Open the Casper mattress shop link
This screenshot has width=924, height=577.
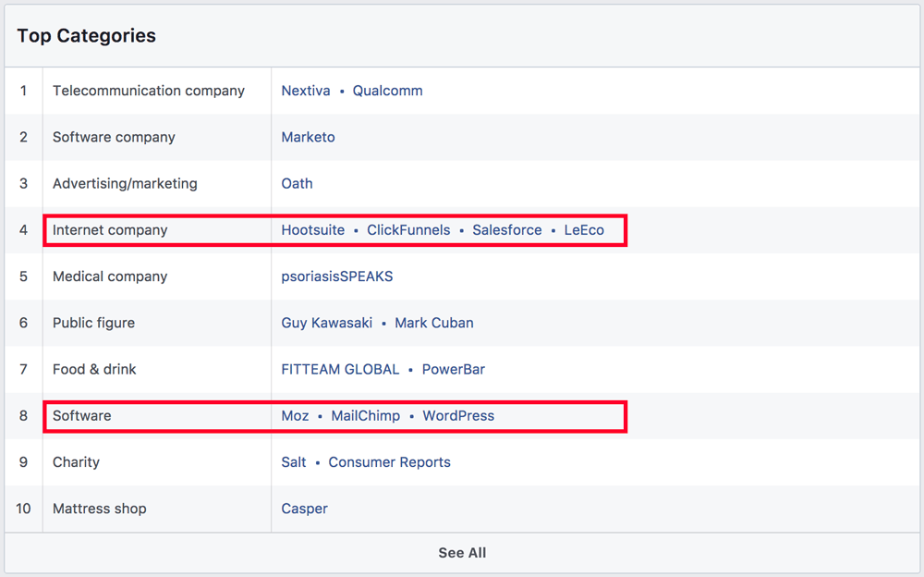(x=304, y=509)
